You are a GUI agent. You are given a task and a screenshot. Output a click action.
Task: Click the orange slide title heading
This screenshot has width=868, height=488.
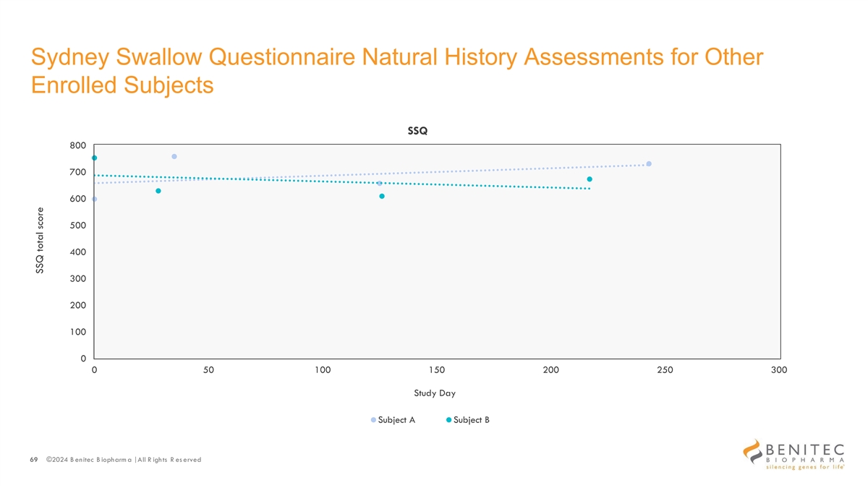point(396,71)
